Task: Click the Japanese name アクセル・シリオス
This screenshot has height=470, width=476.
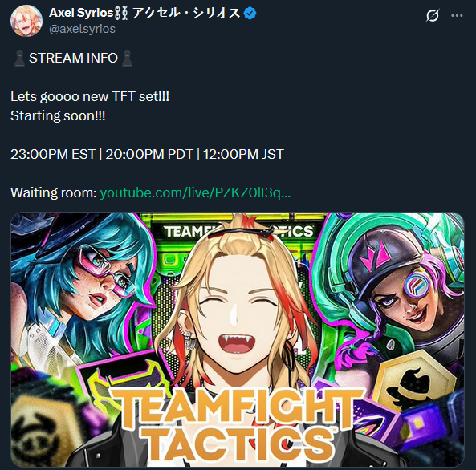Action: [186, 13]
